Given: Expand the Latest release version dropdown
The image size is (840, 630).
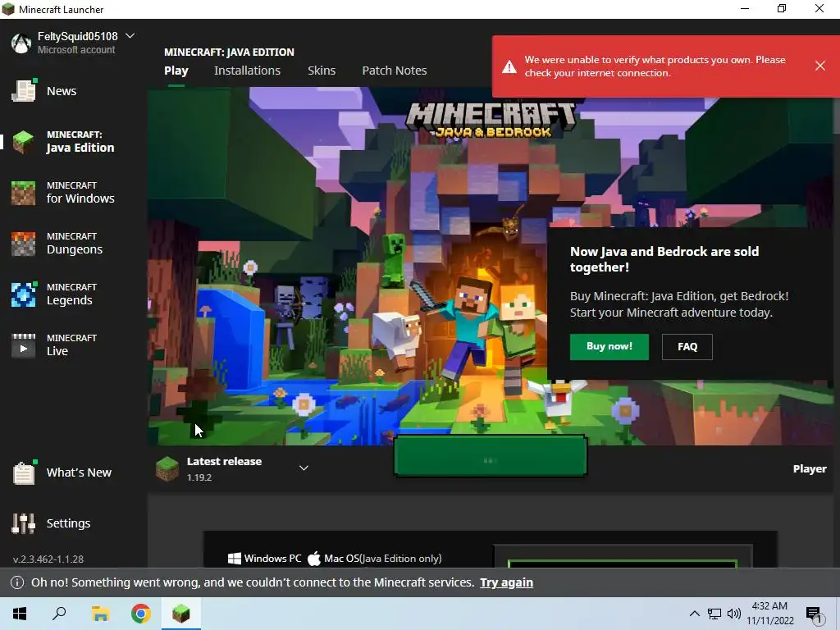Looking at the screenshot, I should [x=304, y=468].
